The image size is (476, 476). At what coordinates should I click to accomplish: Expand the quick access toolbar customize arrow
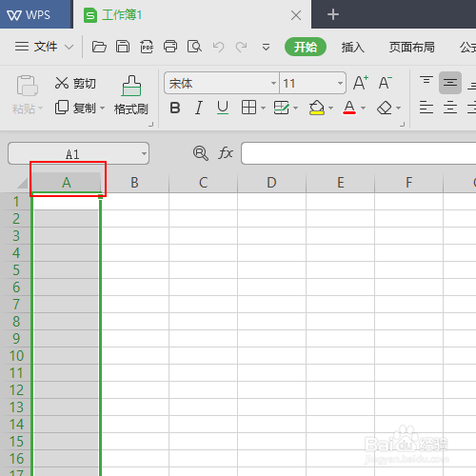point(266,48)
